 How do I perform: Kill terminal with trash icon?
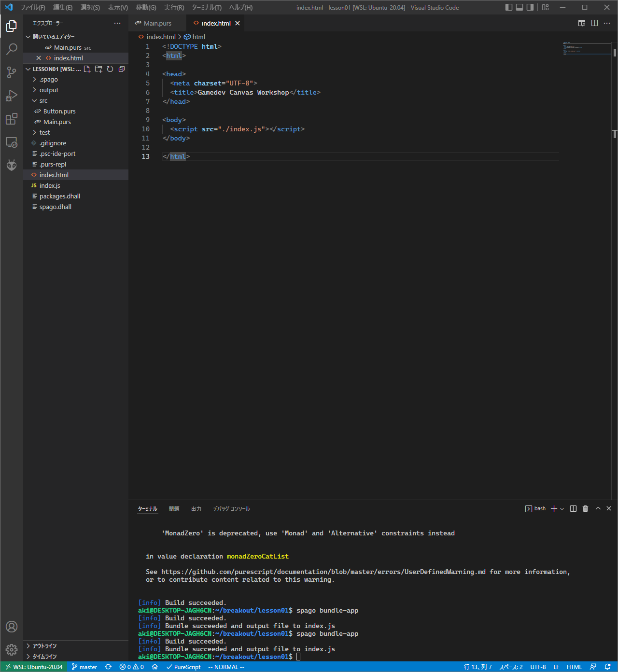pos(585,508)
